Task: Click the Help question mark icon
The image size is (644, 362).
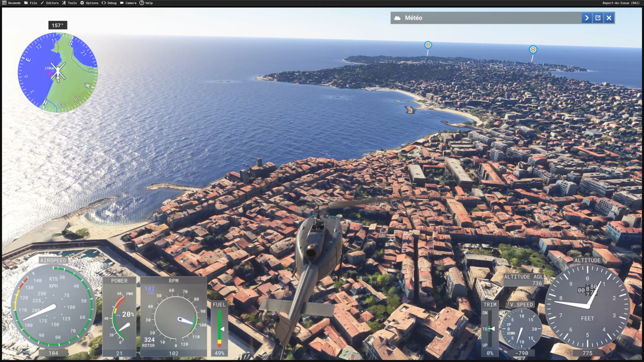Action: 142,3
